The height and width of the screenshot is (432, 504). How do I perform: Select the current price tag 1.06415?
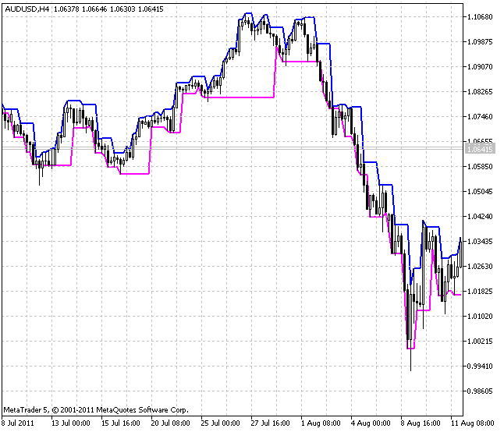tap(479, 148)
